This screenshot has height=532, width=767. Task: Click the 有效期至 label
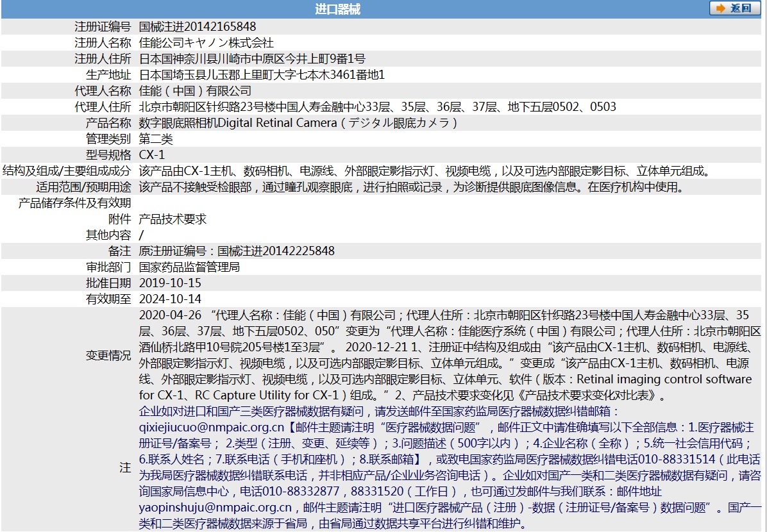(x=108, y=299)
